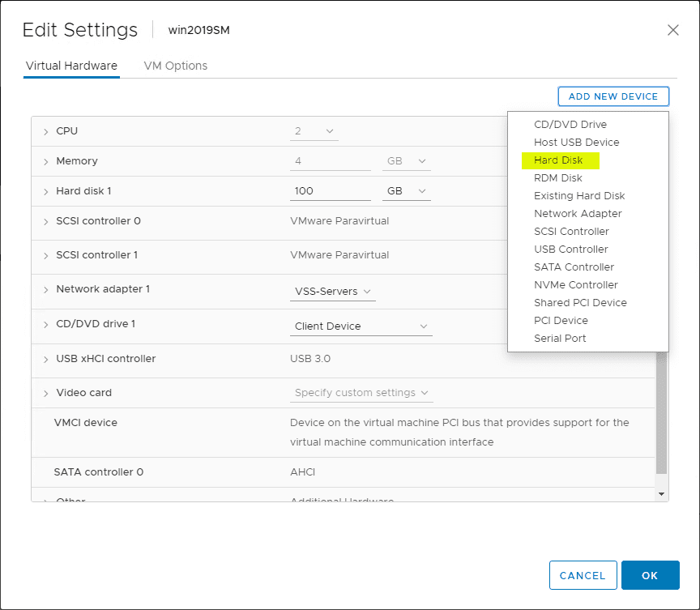Expand SCSI controller 0 row
700x610 pixels.
(46, 221)
